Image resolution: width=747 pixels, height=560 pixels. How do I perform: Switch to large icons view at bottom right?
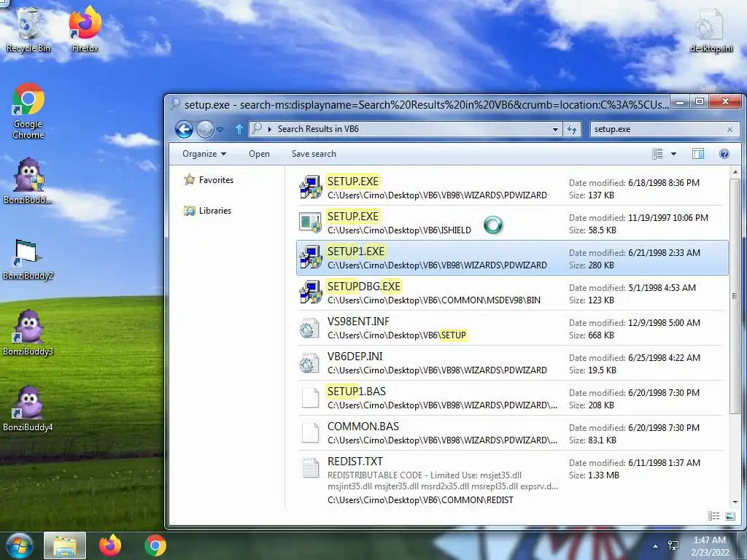coord(729,516)
